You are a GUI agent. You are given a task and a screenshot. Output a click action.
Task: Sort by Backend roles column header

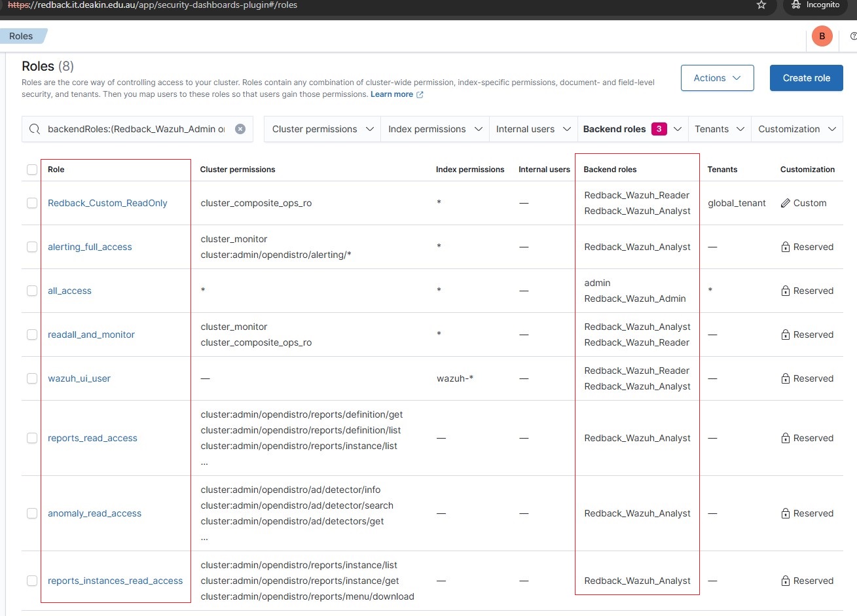point(610,170)
